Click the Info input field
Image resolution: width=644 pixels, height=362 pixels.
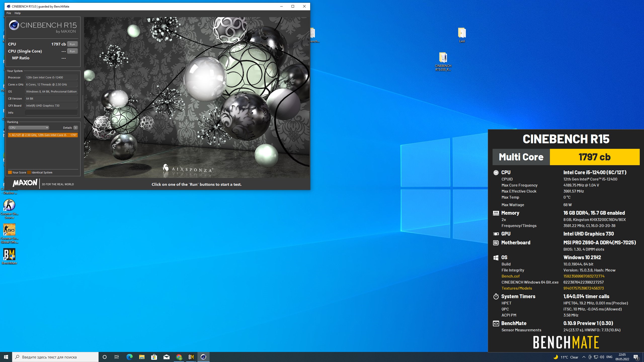[51, 113]
